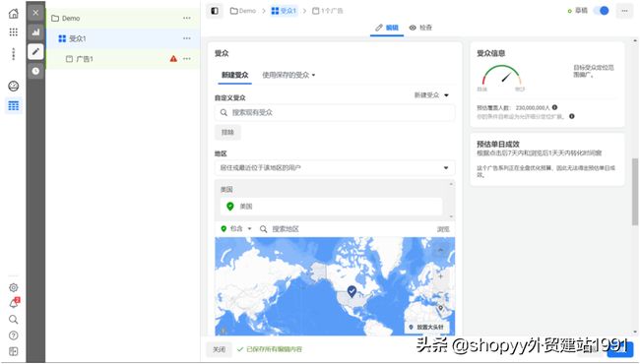The height and width of the screenshot is (364, 640).
Task: Go to 1个广告 in breadcrumb
Action: (328, 11)
